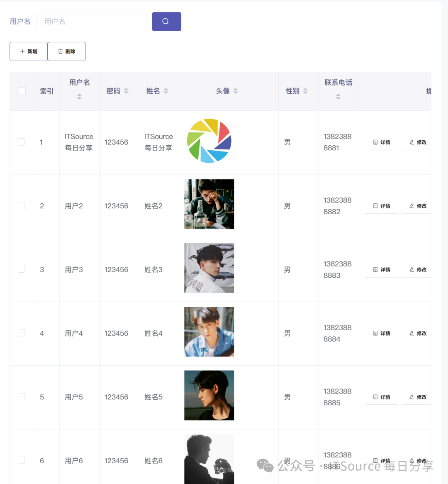Toggle the select-all header checkbox
Viewport: 448px width, 484px height.
pyautogui.click(x=22, y=91)
